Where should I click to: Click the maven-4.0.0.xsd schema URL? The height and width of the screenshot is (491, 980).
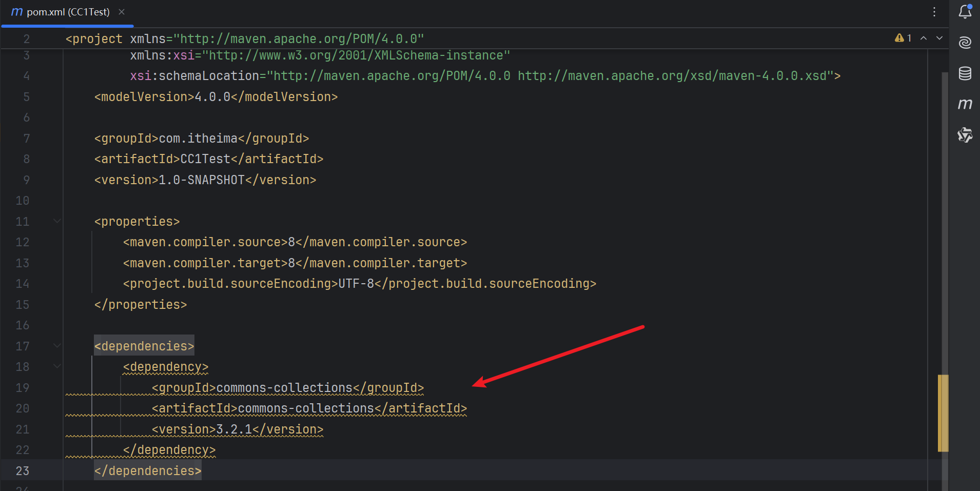(x=672, y=76)
